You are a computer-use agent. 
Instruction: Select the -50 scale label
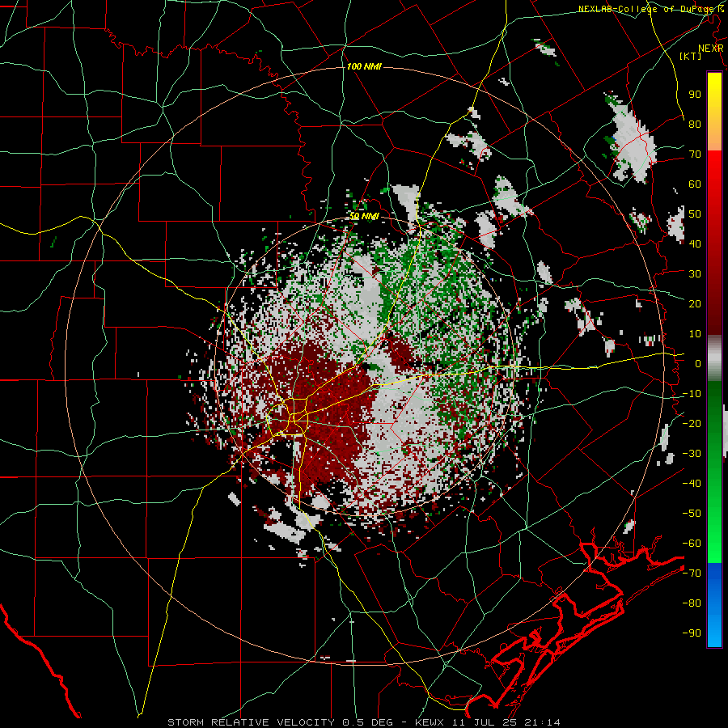(692, 513)
